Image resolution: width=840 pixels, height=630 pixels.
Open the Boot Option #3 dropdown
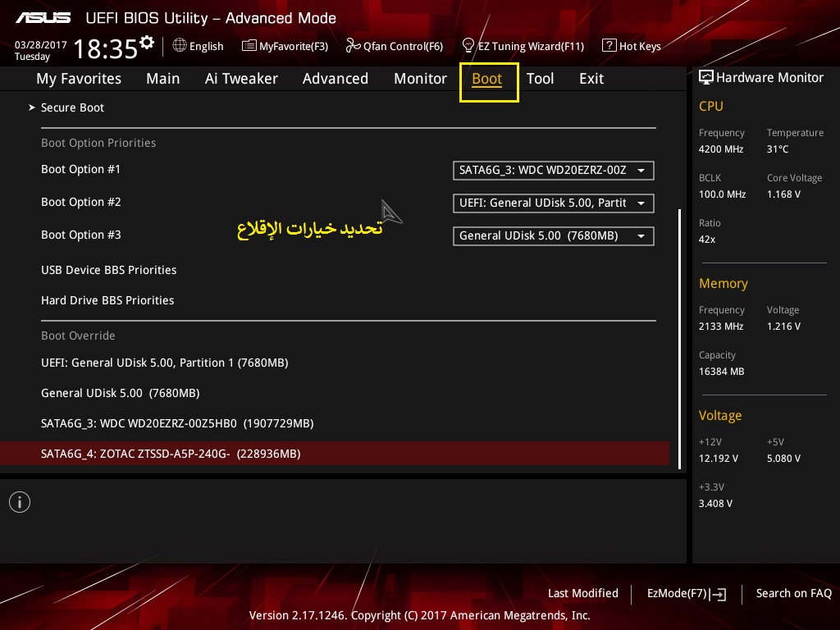pos(554,235)
